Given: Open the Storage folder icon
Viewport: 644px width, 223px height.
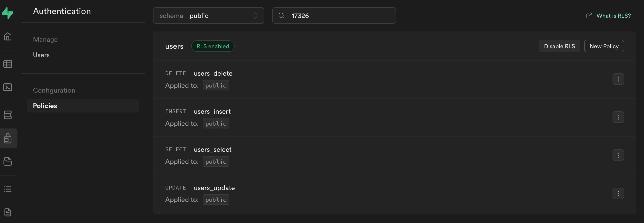Looking at the screenshot, I should pyautogui.click(x=8, y=161).
